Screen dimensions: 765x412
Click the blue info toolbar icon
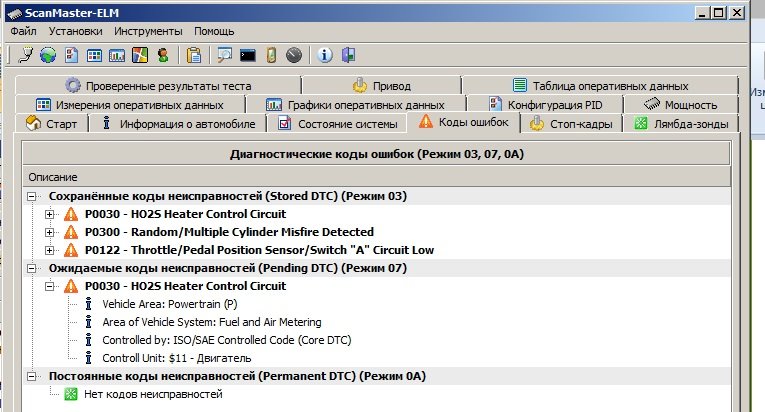[x=325, y=54]
